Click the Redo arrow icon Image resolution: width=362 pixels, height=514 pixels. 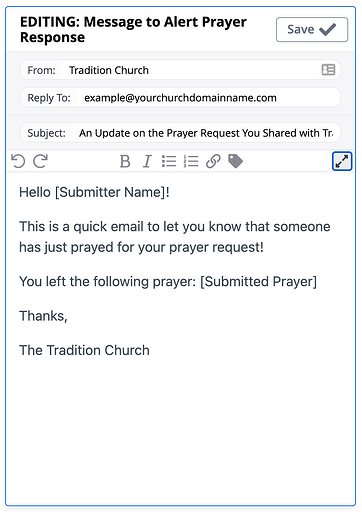(x=41, y=161)
